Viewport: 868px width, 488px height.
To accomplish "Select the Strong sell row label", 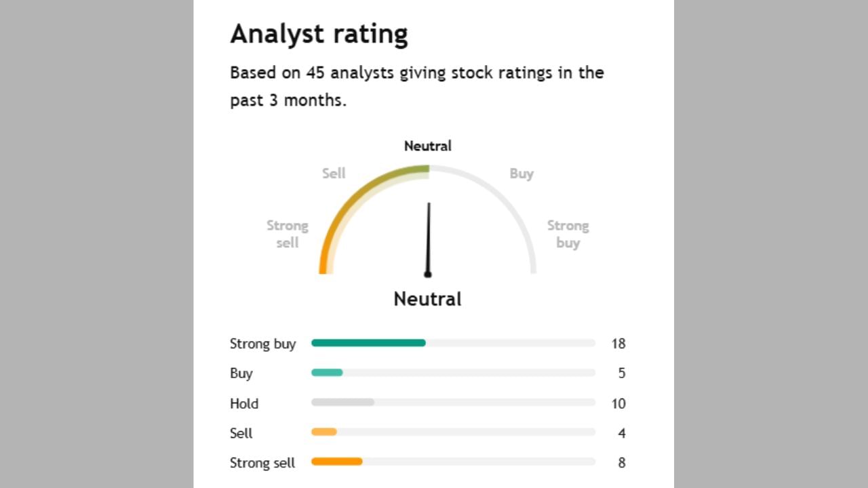I will coord(262,463).
